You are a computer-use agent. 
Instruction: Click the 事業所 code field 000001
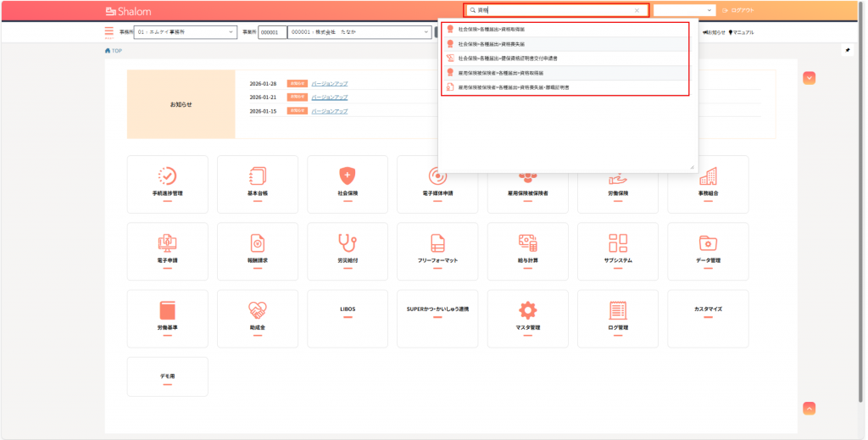click(x=272, y=32)
